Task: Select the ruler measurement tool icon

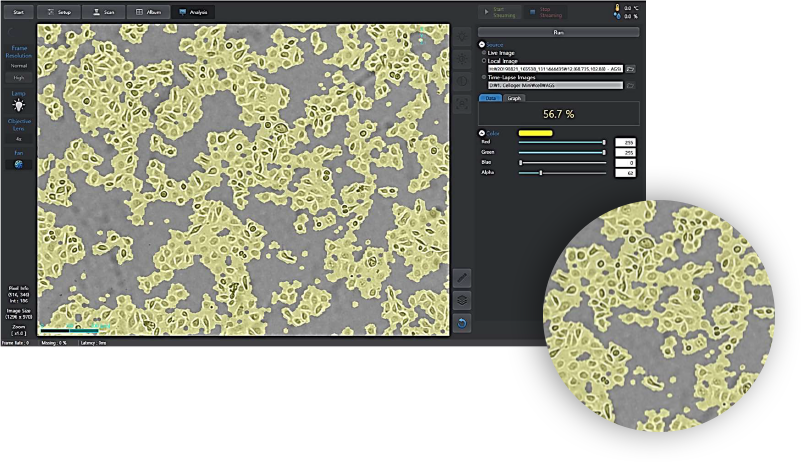Action: pos(462,278)
